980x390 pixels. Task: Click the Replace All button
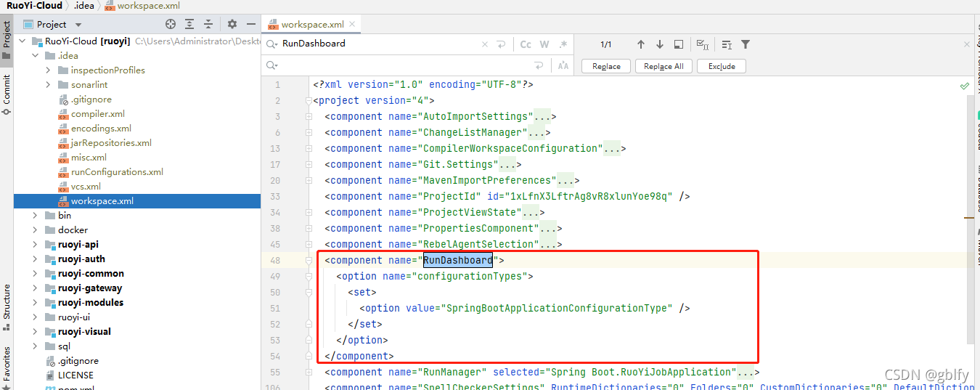(x=663, y=66)
